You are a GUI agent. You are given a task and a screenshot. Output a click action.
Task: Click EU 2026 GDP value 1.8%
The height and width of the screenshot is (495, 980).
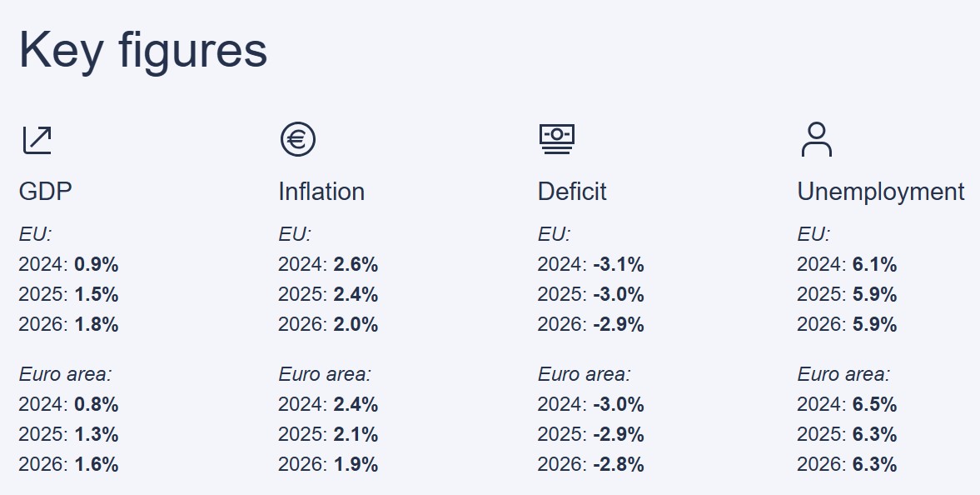[96, 325]
